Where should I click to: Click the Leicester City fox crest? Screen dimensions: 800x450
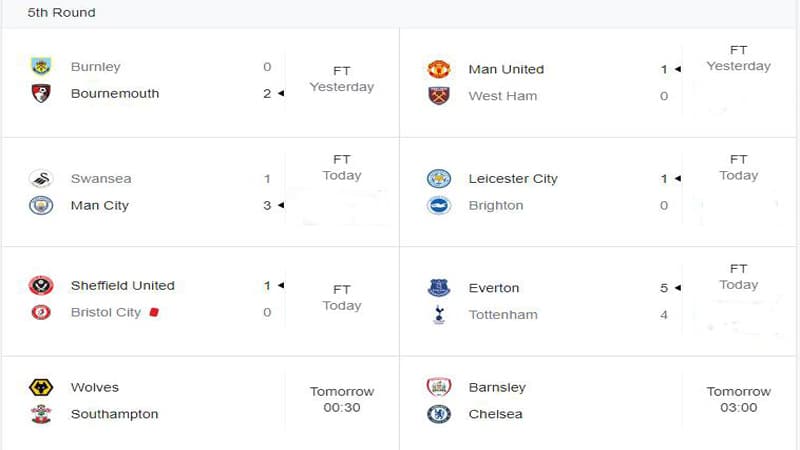pos(438,179)
